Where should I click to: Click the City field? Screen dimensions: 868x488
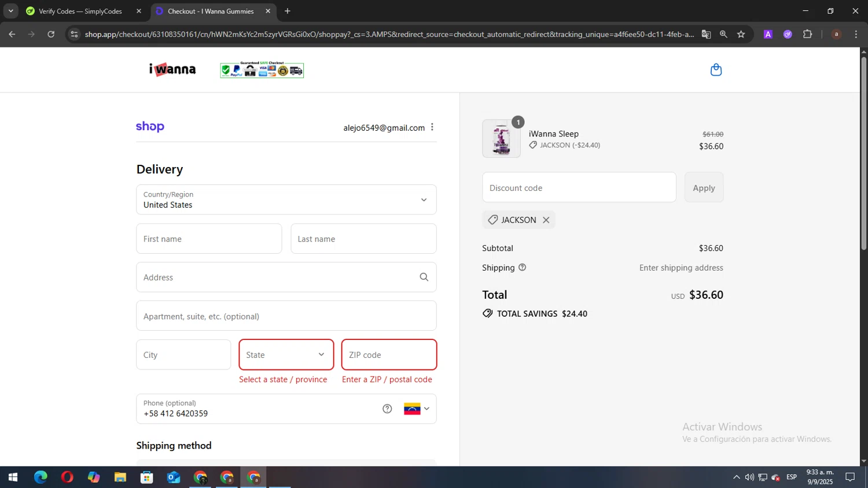coord(183,354)
